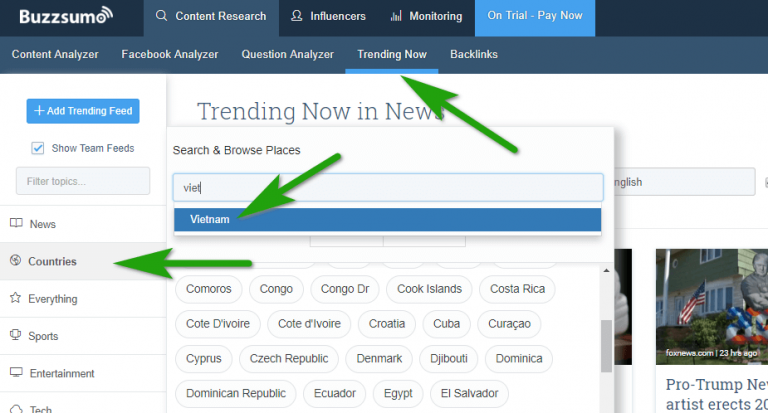Screen dimensions: 768x413
Task: Click the Influencers person icon
Action: point(296,16)
